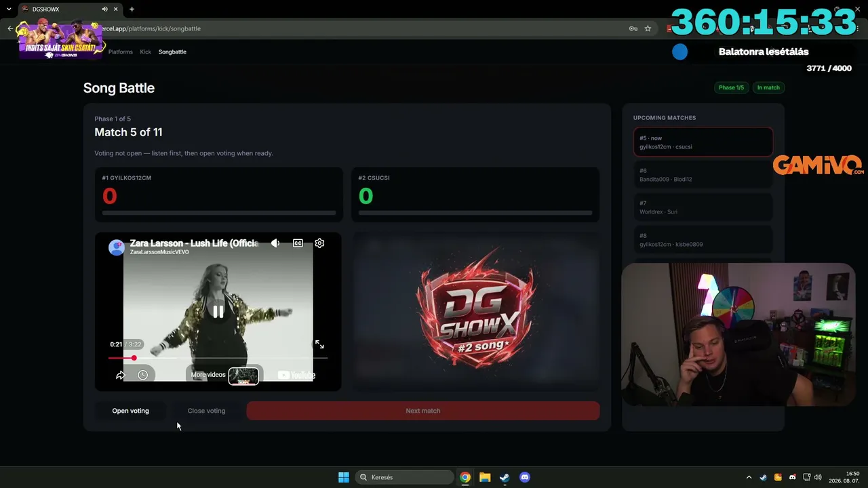
Task: Enter fullscreen on the video player
Action: [x=319, y=344]
